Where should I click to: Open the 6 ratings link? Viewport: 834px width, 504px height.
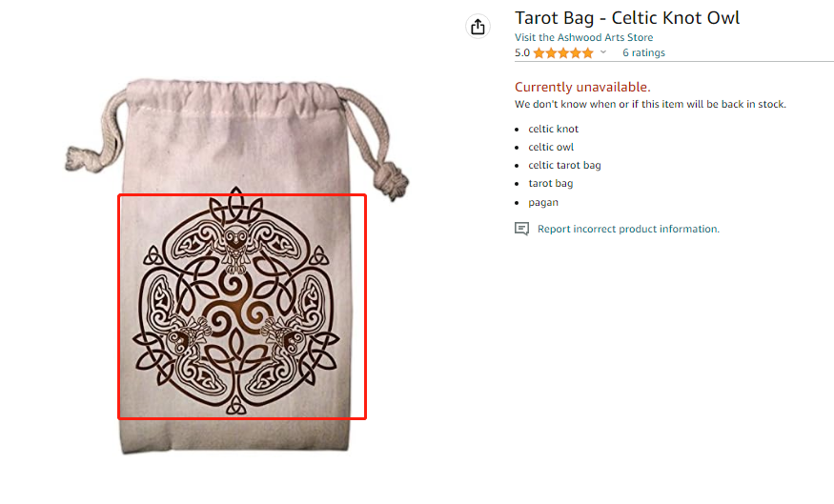click(x=643, y=53)
